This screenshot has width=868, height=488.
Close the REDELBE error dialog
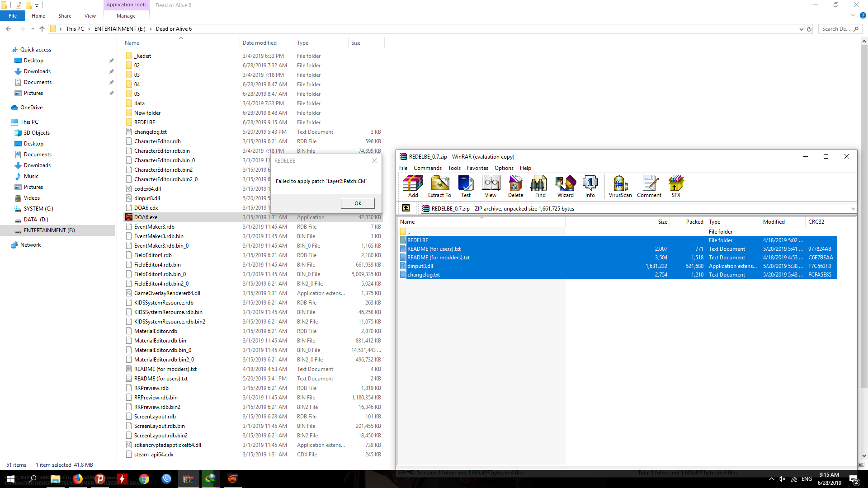point(375,160)
